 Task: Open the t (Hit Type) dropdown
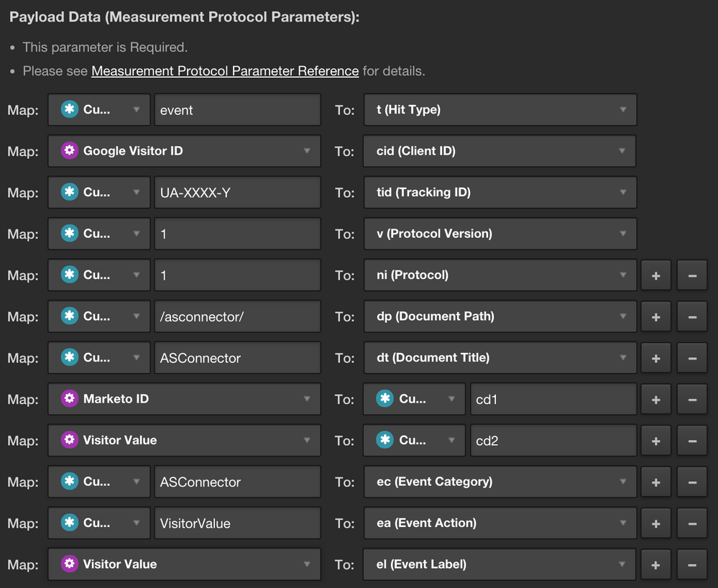tap(500, 110)
